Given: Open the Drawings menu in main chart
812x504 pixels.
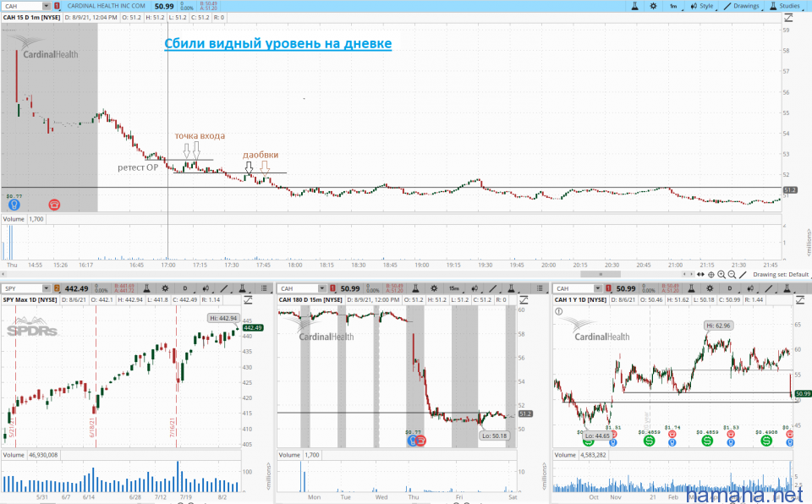Looking at the screenshot, I should (x=742, y=6).
